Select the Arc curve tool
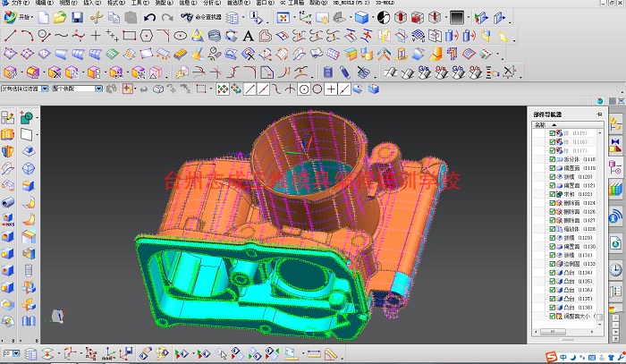Viewport: 626px width, 364px height. point(27,36)
